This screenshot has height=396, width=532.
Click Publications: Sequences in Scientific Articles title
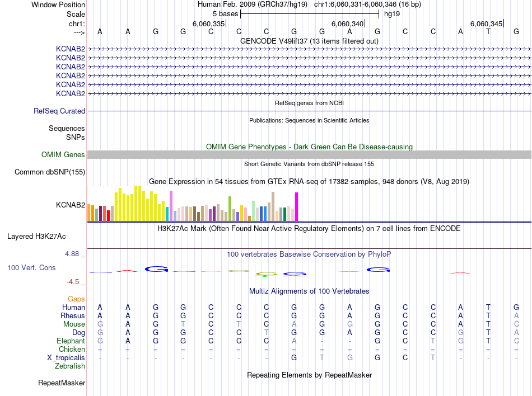(309, 120)
